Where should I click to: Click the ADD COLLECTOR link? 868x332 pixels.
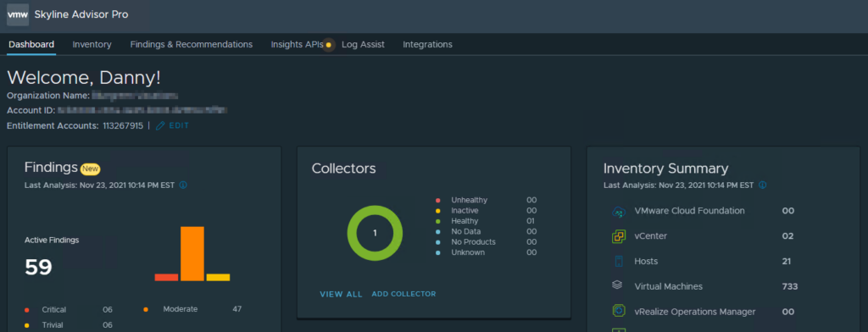pyautogui.click(x=403, y=294)
